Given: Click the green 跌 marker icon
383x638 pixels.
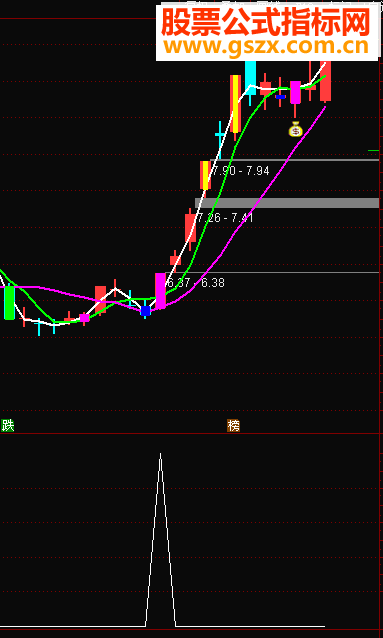Looking at the screenshot, I should click(x=8, y=426).
